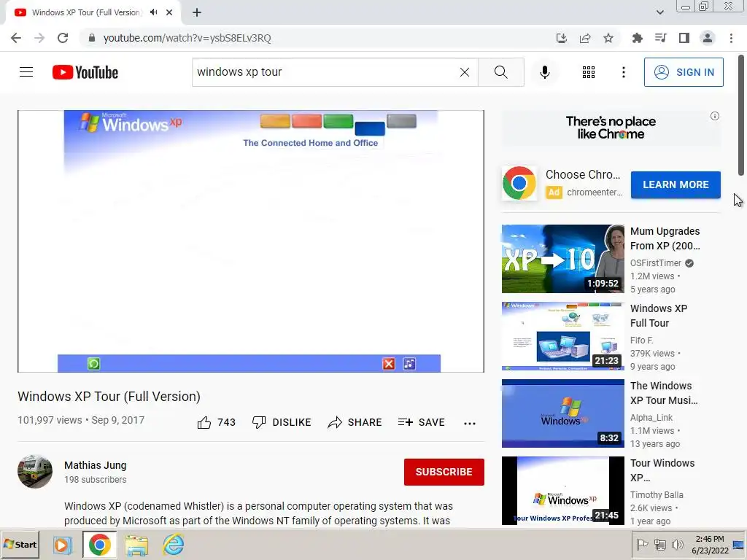Viewport: 747px width, 560px height.
Task: Clear the search box text with X
Action: click(465, 72)
